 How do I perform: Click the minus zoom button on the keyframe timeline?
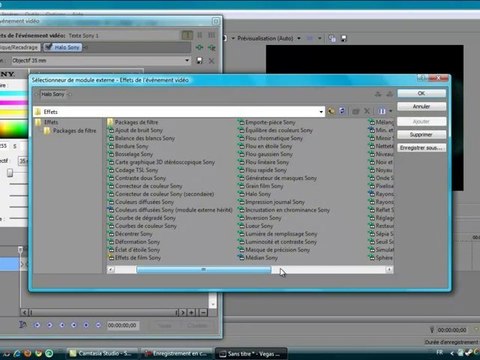(203, 312)
